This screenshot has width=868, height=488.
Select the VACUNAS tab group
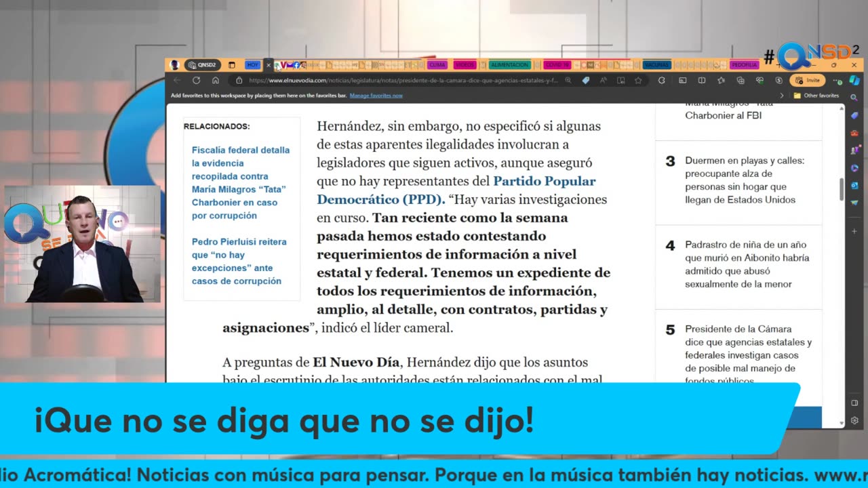[x=657, y=65]
